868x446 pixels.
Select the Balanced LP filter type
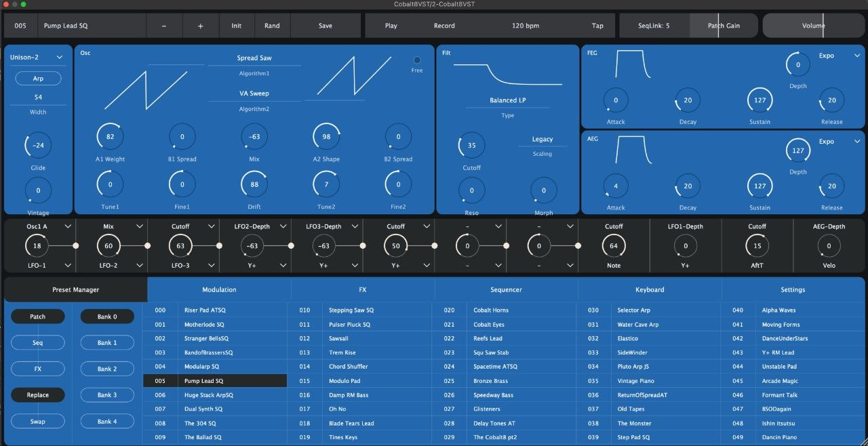tap(508, 100)
